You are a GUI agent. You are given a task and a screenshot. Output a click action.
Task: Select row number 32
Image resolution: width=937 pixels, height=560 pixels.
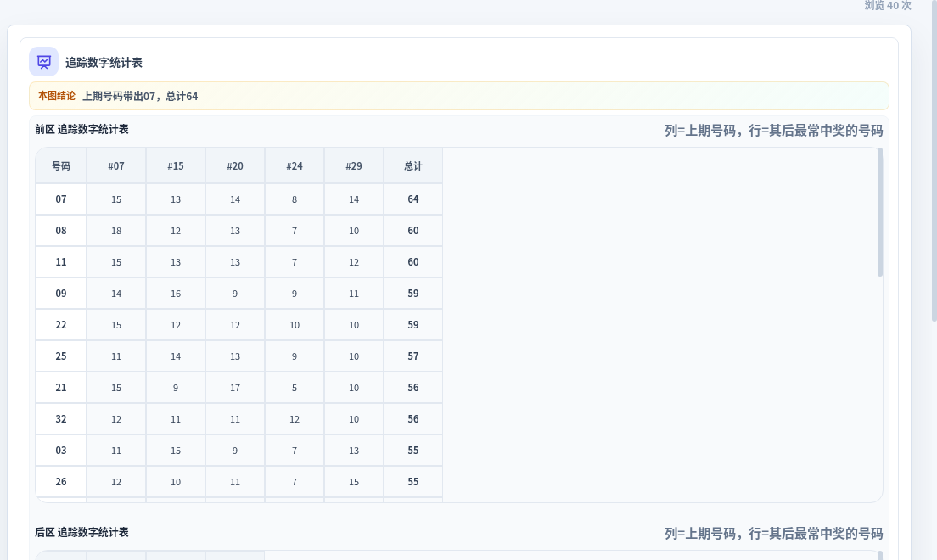point(61,419)
